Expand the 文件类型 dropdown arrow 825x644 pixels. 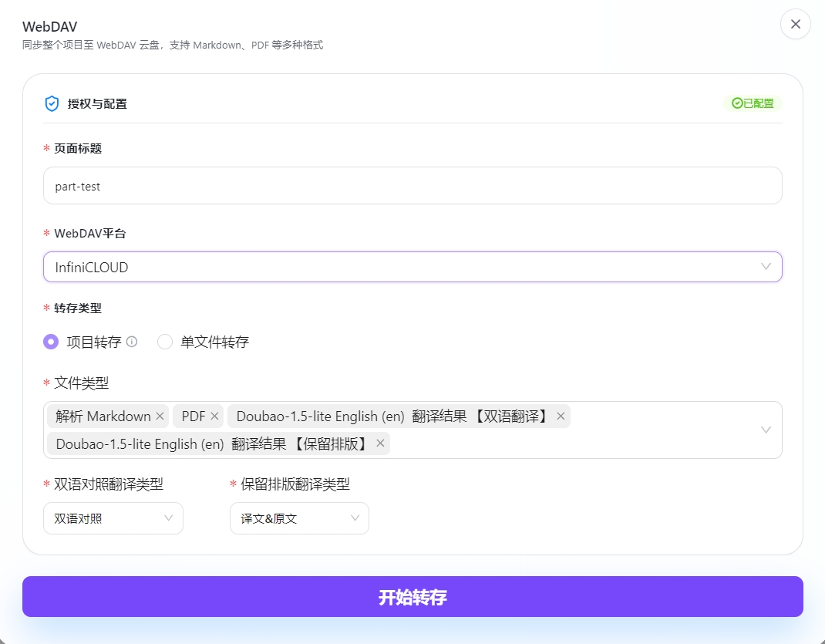(x=766, y=430)
